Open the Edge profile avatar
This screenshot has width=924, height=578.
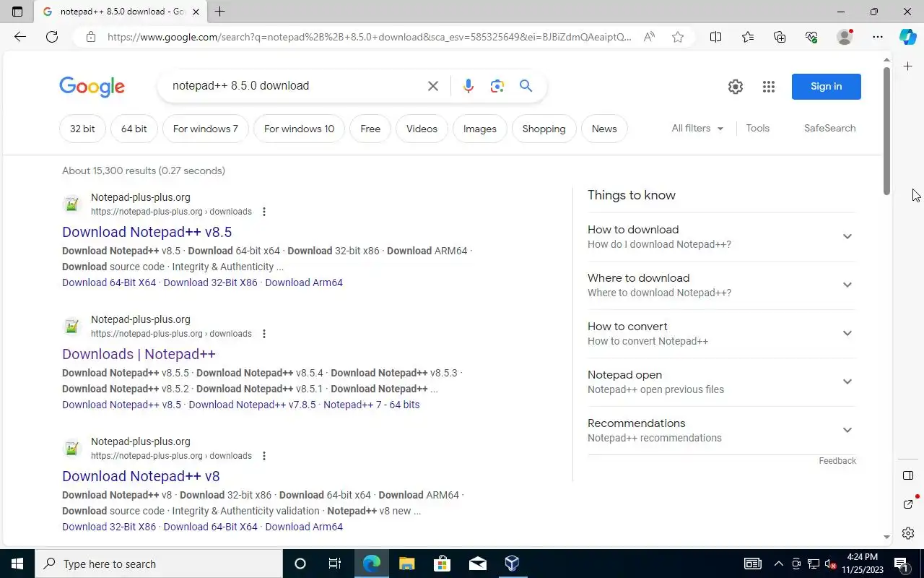[x=844, y=37]
